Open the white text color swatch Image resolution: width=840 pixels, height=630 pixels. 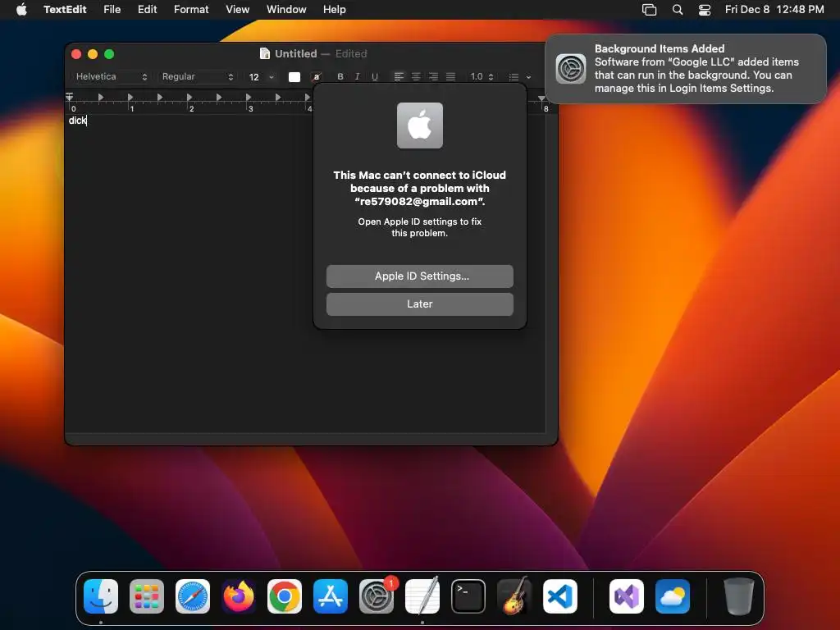(294, 76)
